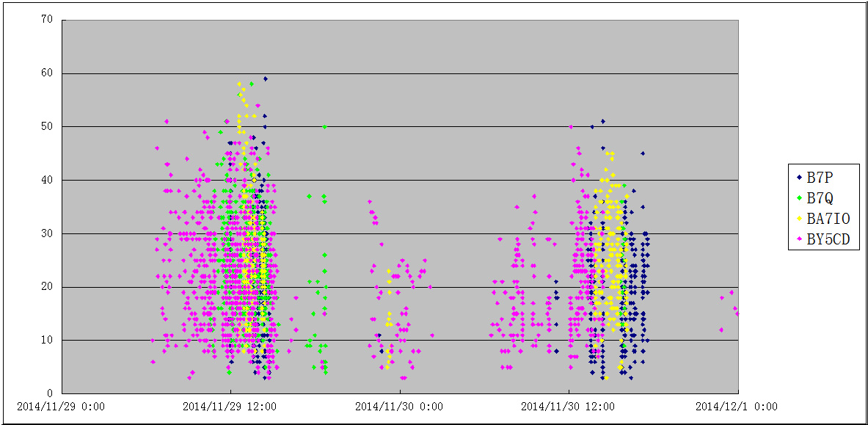868x425 pixels.
Task: Select the BY5CD legend entry
Action: (823, 239)
